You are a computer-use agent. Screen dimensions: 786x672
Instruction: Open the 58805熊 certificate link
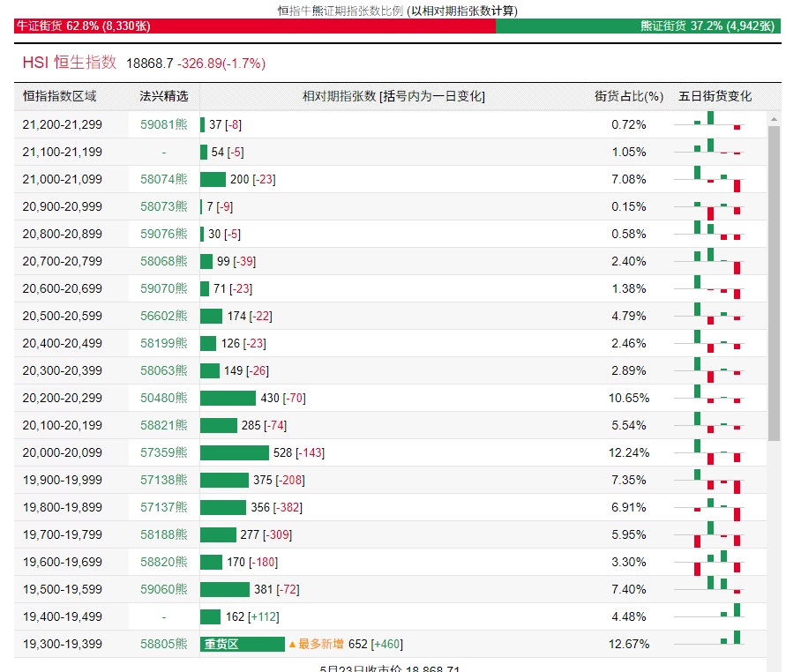163,644
